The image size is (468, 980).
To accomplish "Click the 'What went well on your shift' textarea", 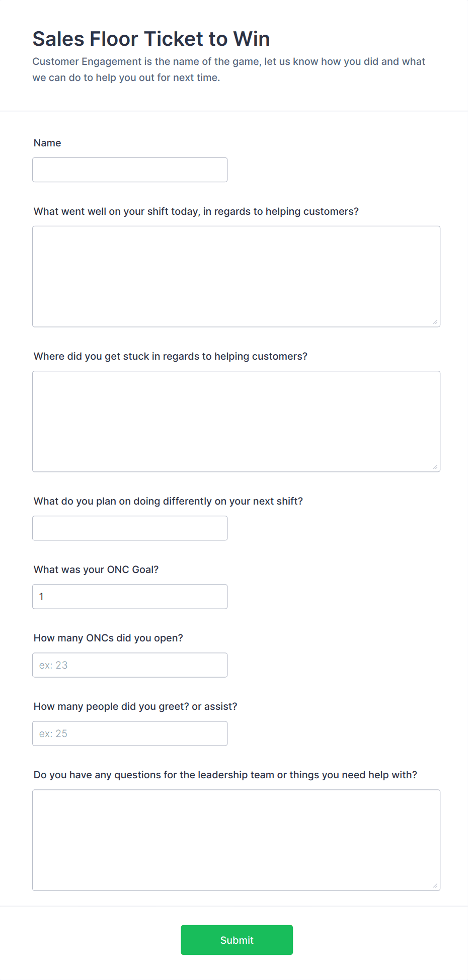I will click(x=236, y=276).
